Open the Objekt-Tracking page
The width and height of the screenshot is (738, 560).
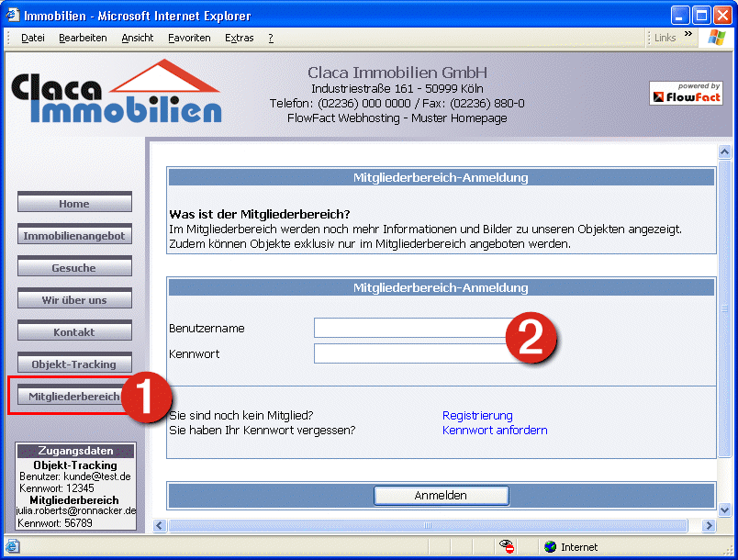(74, 363)
